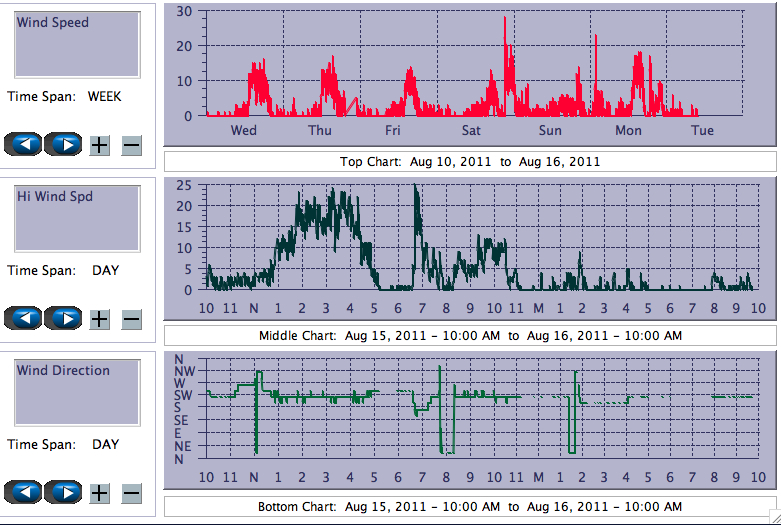Click the back arrow for Wind Direction chart
781x525 pixels.
click(23, 492)
